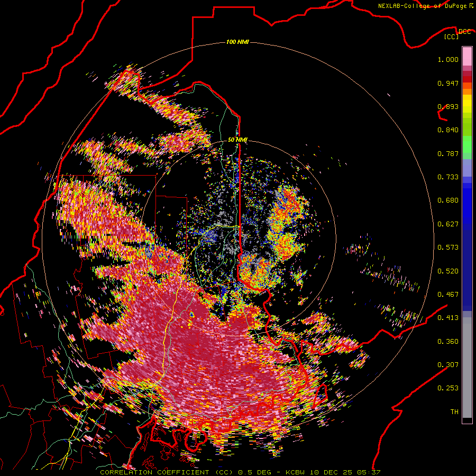Pick the 0.413 scale label
This screenshot has height=476, width=476.
click(x=448, y=318)
